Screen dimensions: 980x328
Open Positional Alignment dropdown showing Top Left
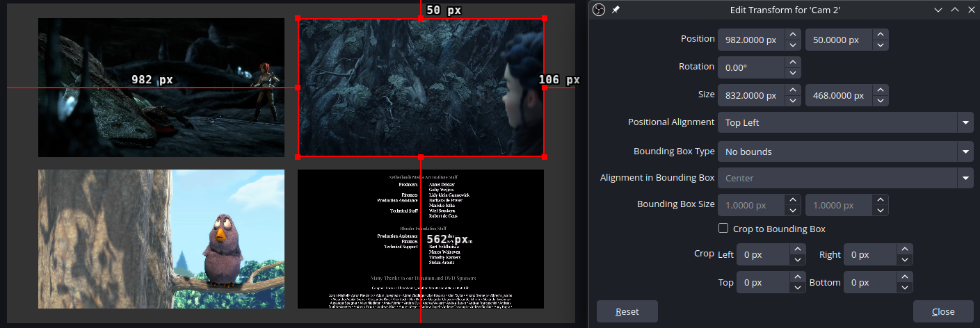[x=845, y=122]
